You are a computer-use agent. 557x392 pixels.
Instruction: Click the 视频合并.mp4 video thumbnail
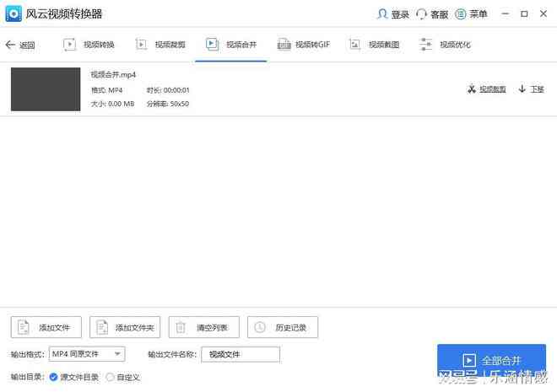click(x=46, y=89)
